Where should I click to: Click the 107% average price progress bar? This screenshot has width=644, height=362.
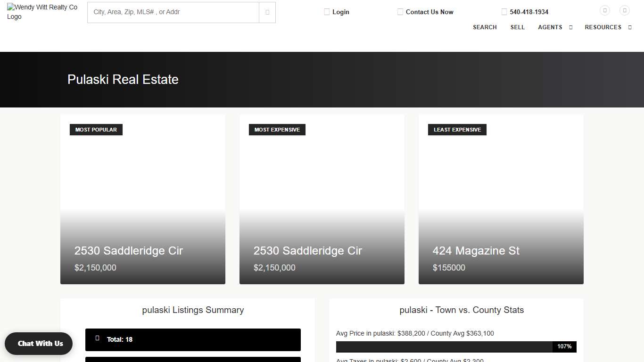tap(456, 347)
